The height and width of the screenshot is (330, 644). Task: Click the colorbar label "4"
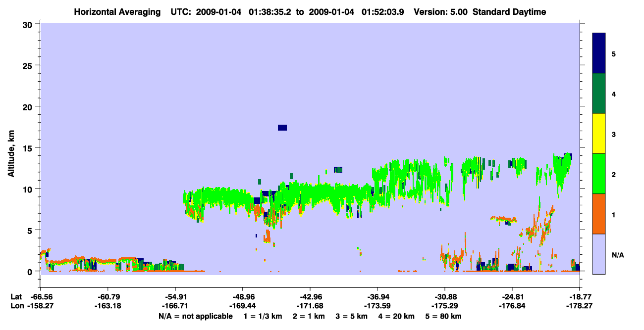coord(614,94)
